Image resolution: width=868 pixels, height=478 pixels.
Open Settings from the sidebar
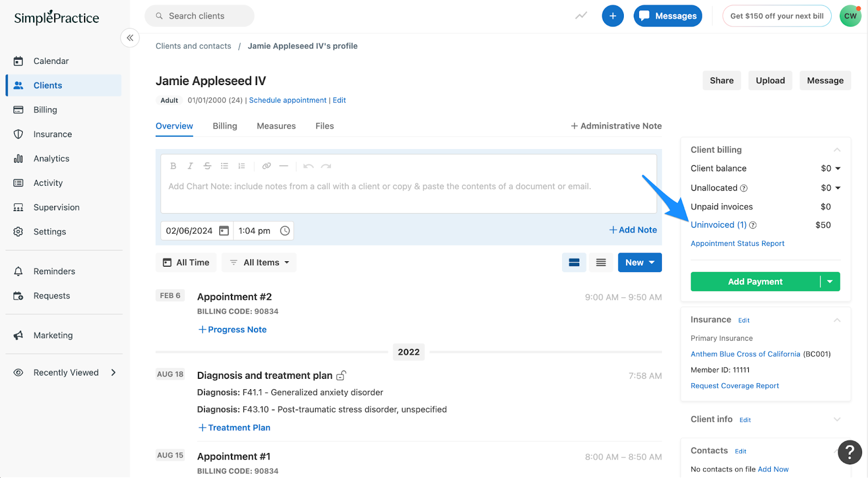[x=64, y=232]
